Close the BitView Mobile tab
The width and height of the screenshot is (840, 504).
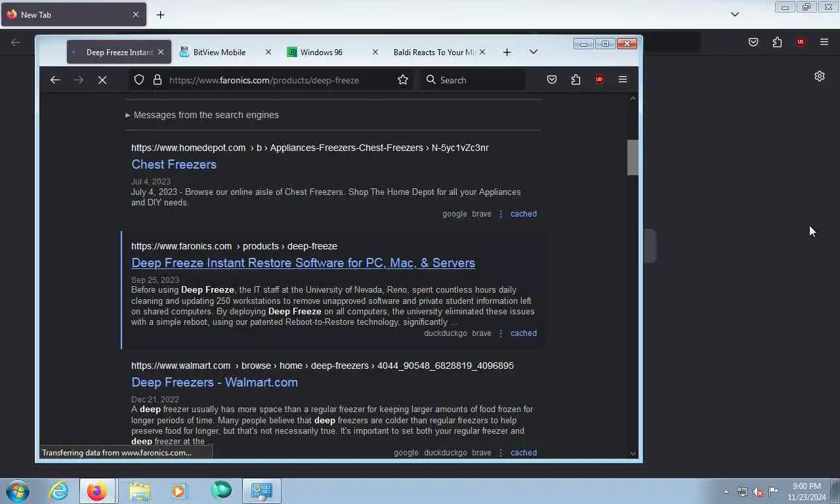(x=268, y=52)
